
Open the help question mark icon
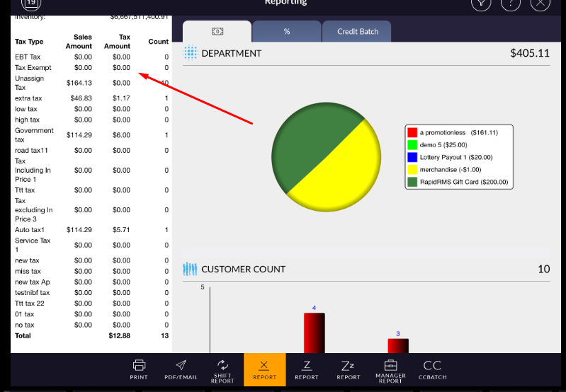click(x=511, y=3)
